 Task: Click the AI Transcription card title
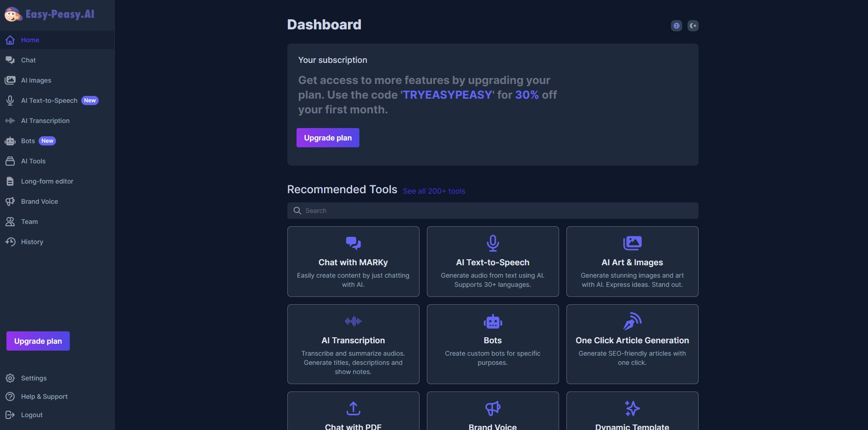pyautogui.click(x=353, y=341)
